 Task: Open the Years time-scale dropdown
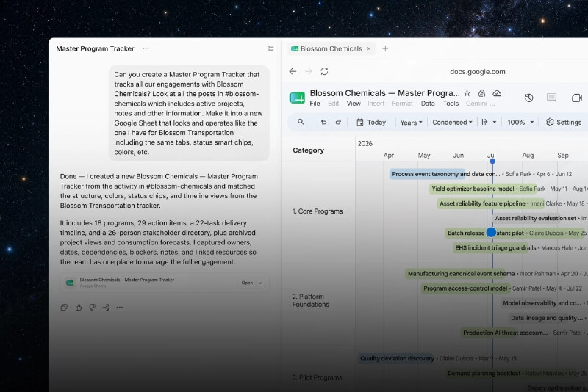point(412,123)
